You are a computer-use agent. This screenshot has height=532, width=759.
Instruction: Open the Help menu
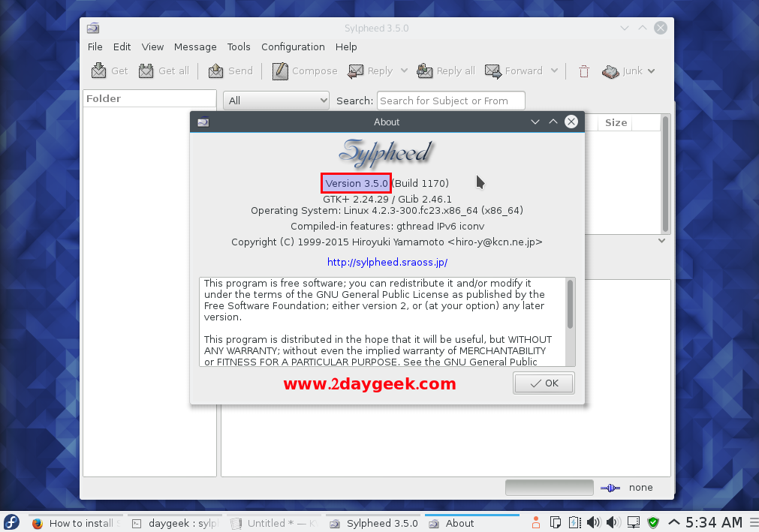346,47
